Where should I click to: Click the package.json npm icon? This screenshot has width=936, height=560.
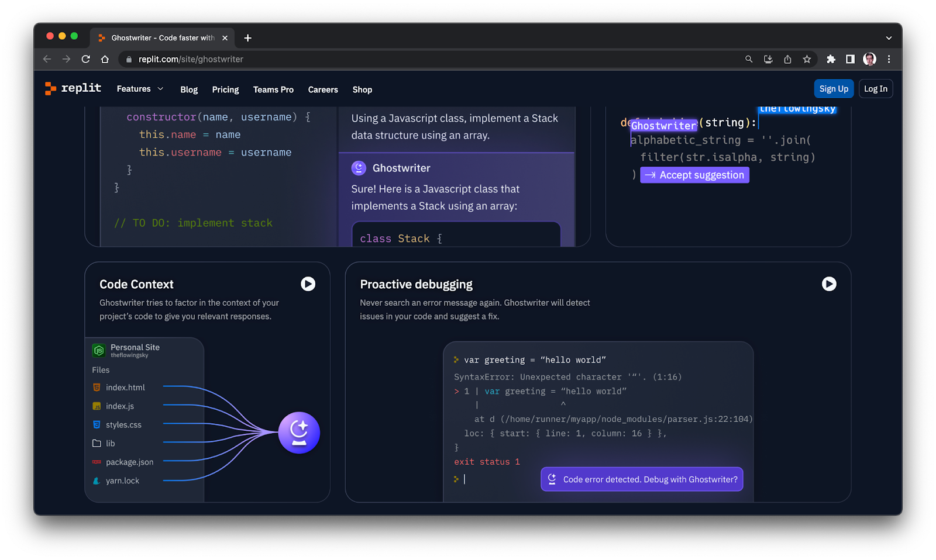97,462
